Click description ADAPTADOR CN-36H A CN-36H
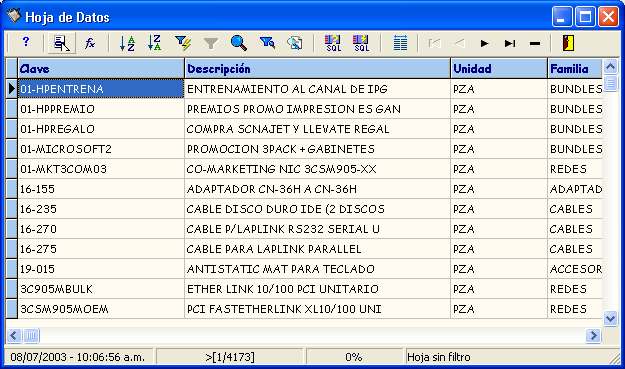Screen dimensions: 625x369 [x=318, y=189]
